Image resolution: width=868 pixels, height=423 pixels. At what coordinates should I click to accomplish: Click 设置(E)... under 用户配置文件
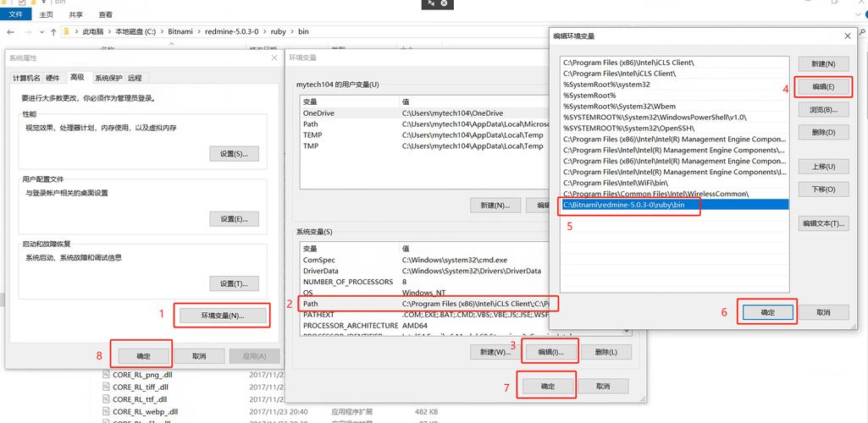coord(235,218)
